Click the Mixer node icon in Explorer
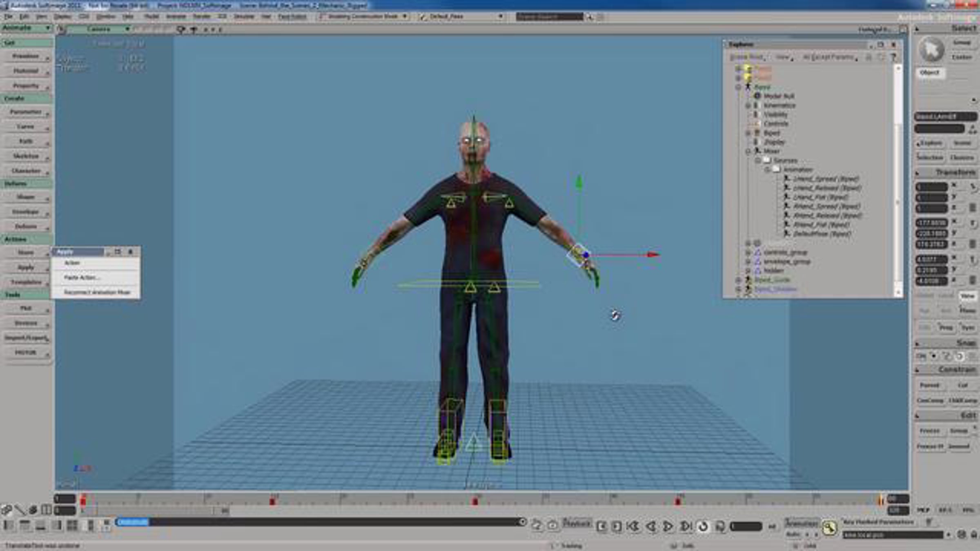The height and width of the screenshot is (551, 980). tap(757, 151)
